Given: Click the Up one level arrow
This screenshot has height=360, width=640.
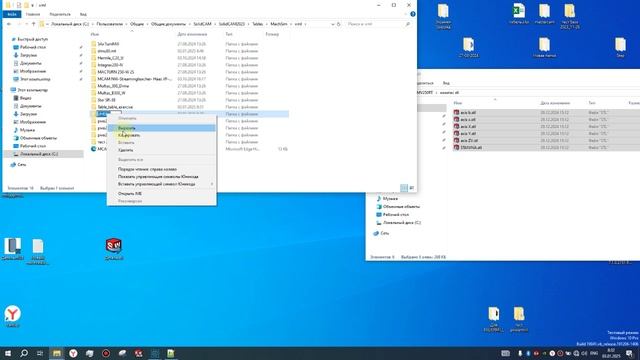Looking at the screenshot, I should (33, 24).
